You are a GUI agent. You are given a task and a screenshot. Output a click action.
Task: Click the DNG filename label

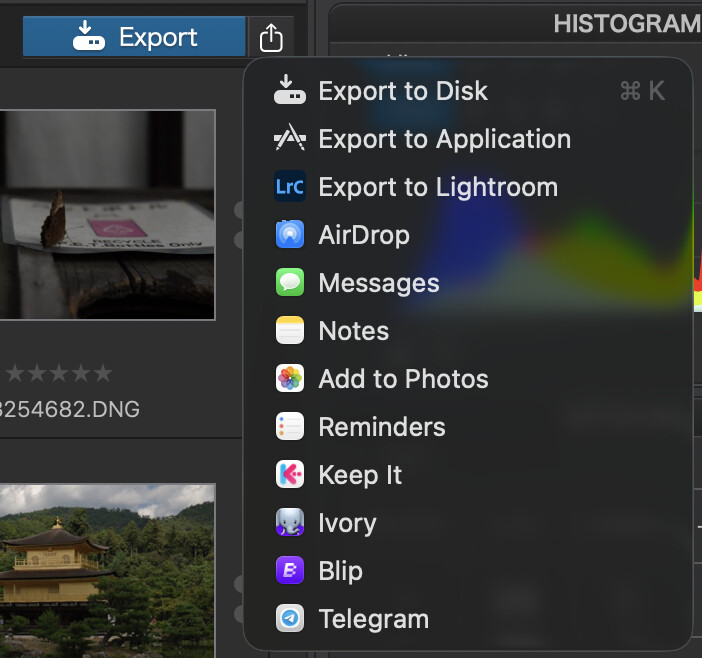coord(70,409)
